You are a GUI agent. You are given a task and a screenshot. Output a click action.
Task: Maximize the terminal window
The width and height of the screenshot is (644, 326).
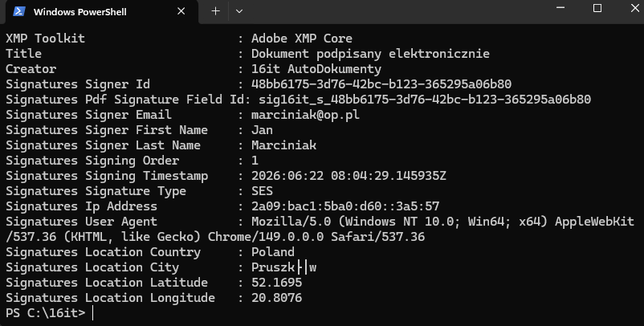tap(597, 8)
